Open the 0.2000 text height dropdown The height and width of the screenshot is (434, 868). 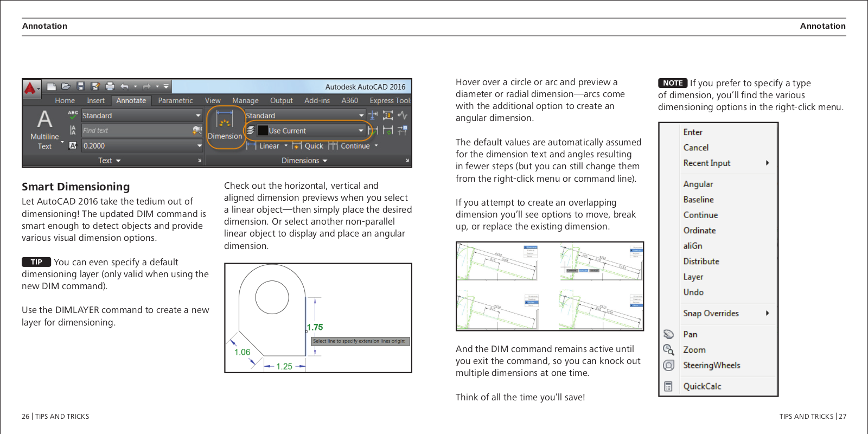[x=199, y=145]
